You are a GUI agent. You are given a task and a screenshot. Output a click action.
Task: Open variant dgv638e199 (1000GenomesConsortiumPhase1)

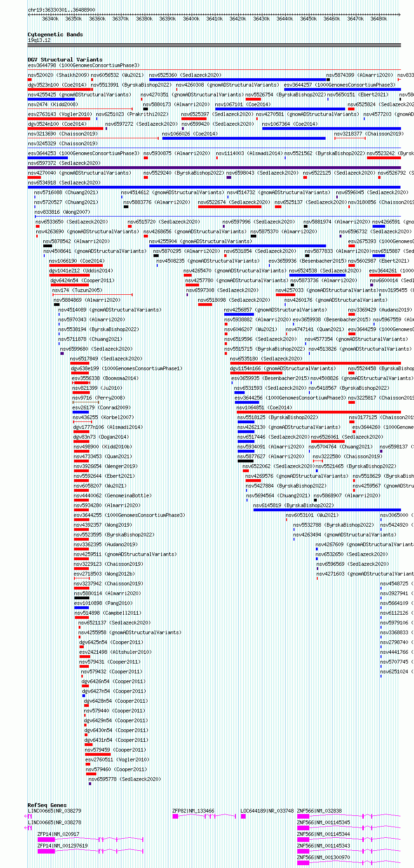pos(127,368)
